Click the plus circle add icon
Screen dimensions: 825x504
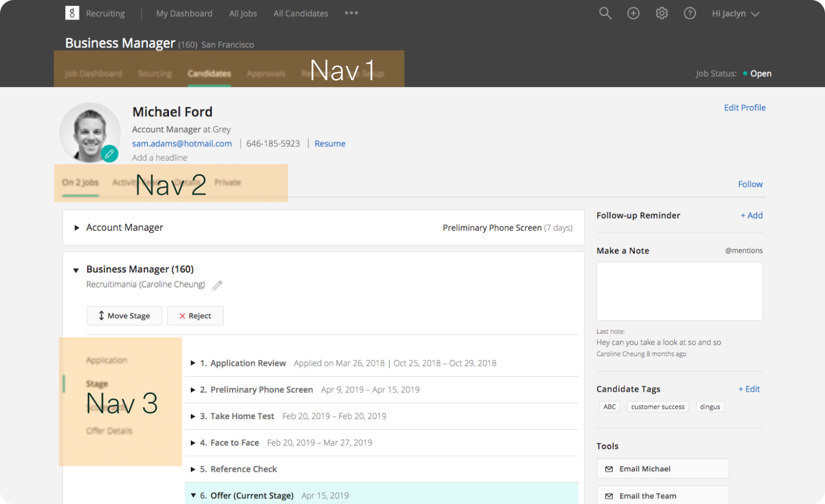pos(633,13)
